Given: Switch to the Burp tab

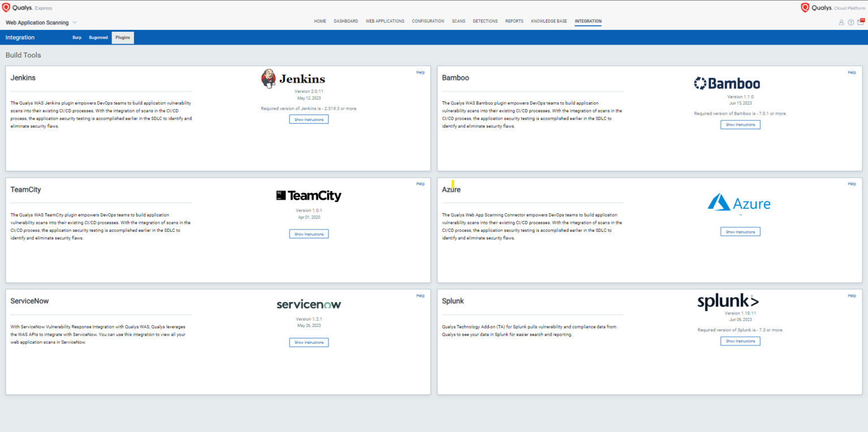Looking at the screenshot, I should (x=77, y=37).
